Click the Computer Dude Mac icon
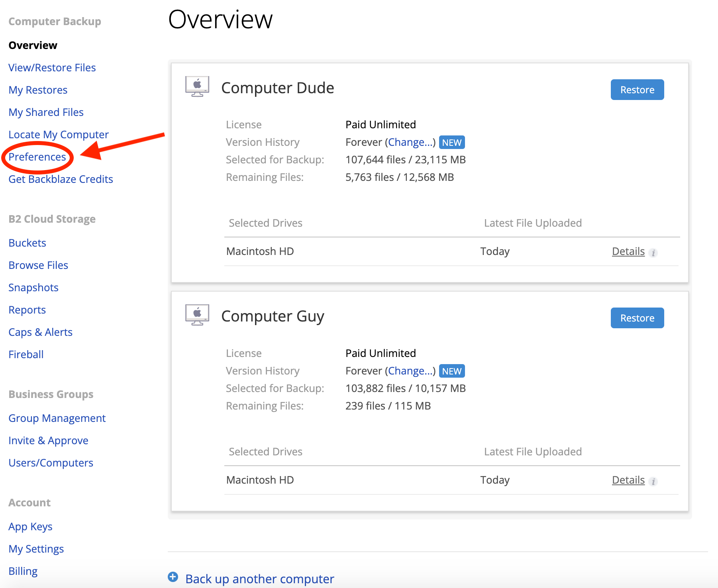This screenshot has width=718, height=588. [197, 86]
